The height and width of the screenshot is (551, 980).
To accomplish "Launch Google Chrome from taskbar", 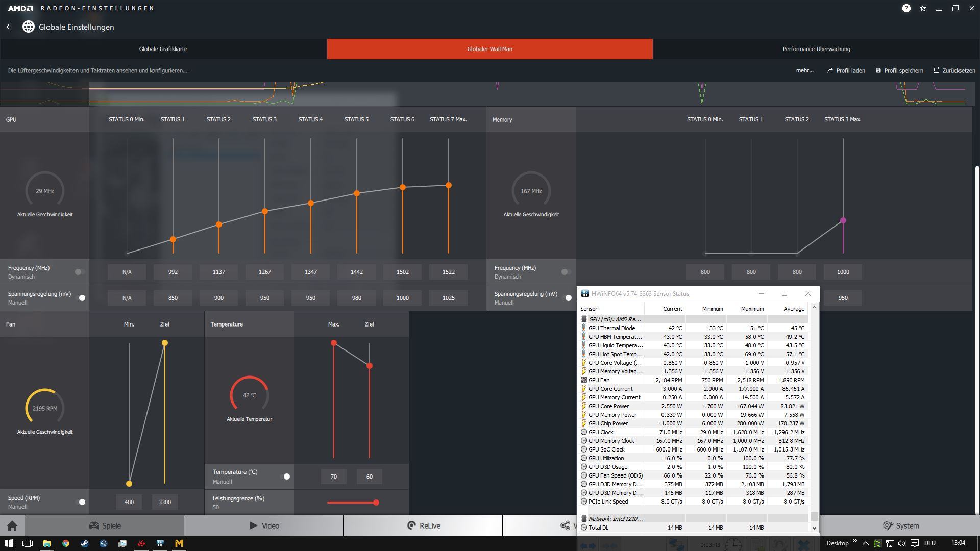I will pos(65,543).
